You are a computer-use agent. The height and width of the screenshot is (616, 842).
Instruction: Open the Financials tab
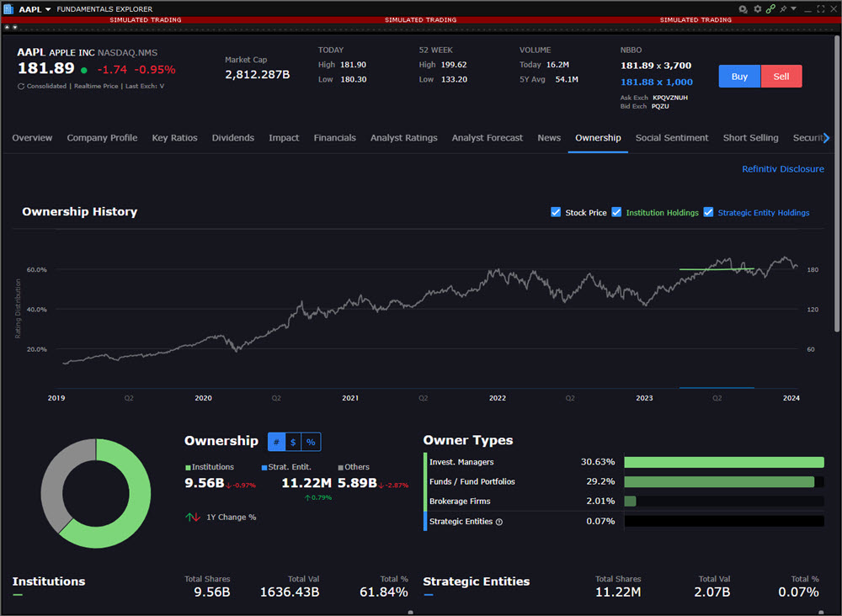coord(334,138)
